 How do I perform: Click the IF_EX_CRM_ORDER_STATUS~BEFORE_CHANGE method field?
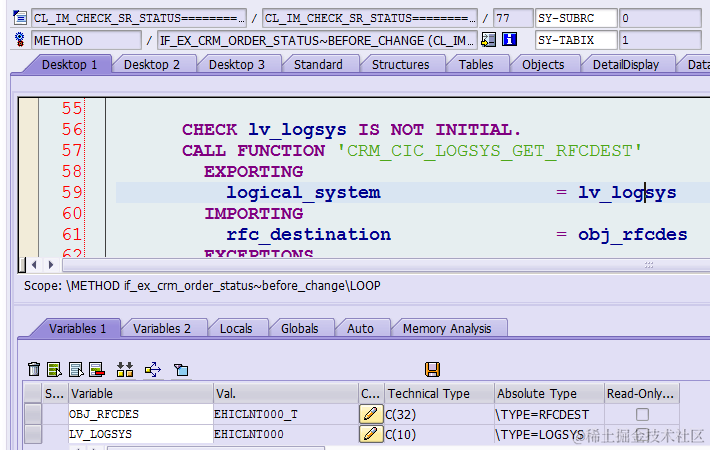(317, 40)
